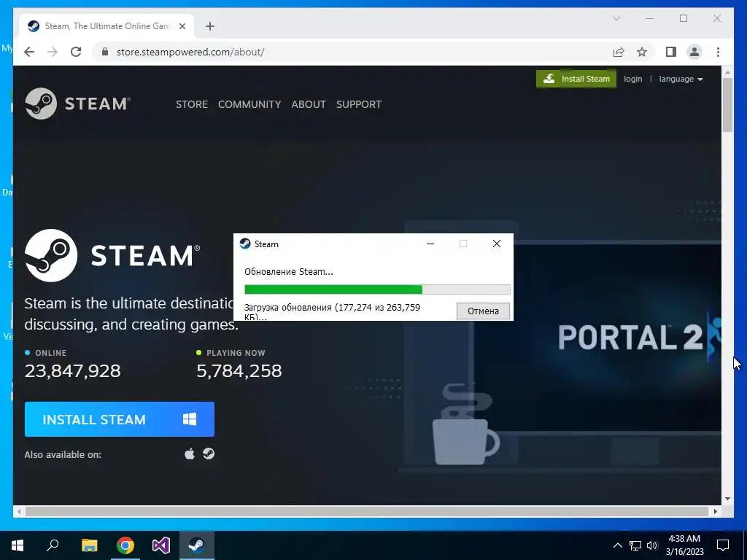Click Steam icon in taskbar

(197, 545)
